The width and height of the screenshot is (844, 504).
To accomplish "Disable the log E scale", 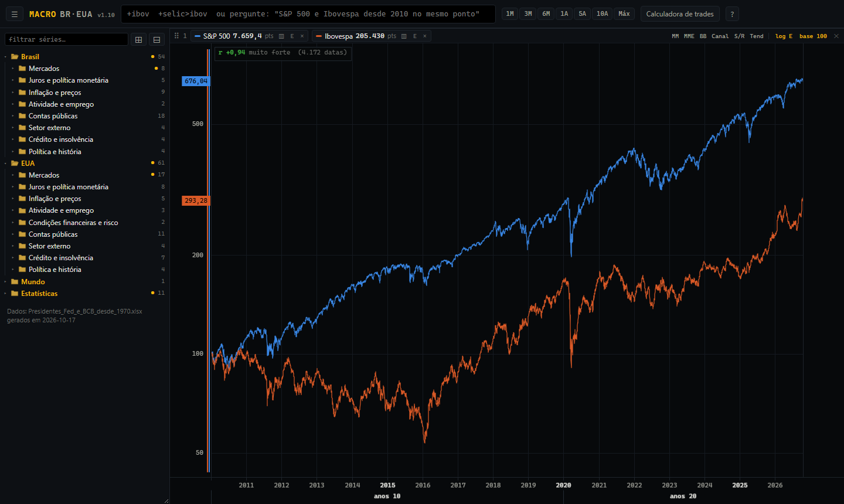I will (x=784, y=36).
